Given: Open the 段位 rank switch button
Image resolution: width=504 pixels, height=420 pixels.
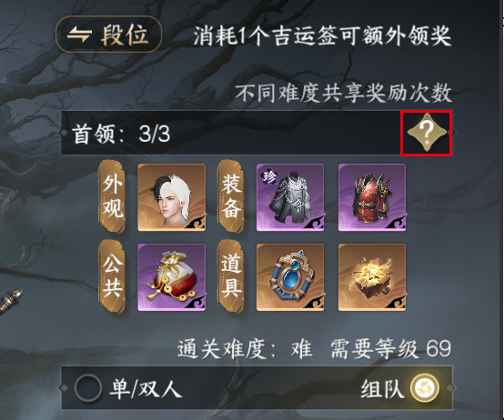Looking at the screenshot, I should point(108,35).
